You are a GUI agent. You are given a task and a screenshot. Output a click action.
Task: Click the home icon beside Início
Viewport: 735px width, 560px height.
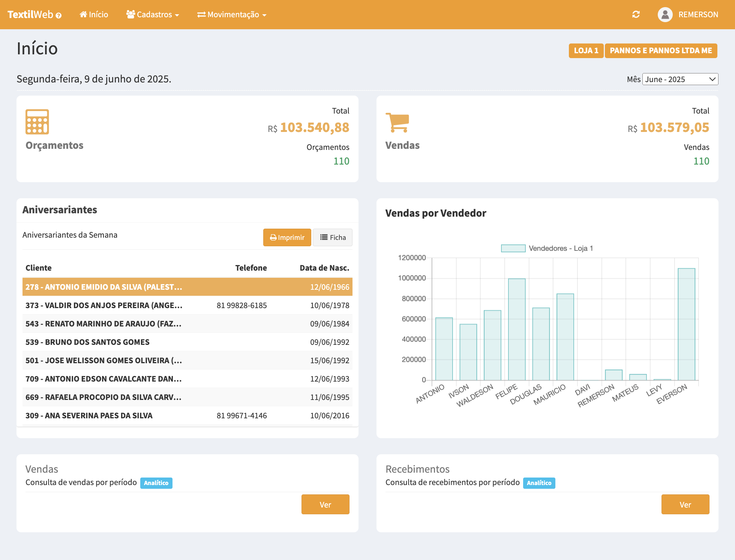83,15
